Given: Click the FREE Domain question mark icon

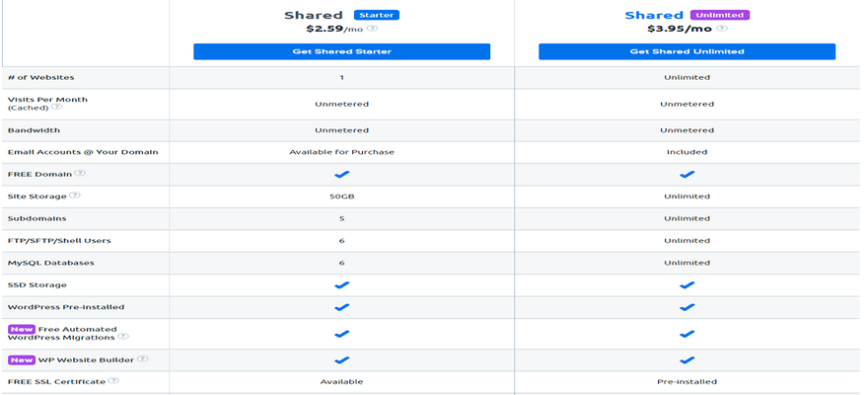Looking at the screenshot, I should tap(80, 174).
